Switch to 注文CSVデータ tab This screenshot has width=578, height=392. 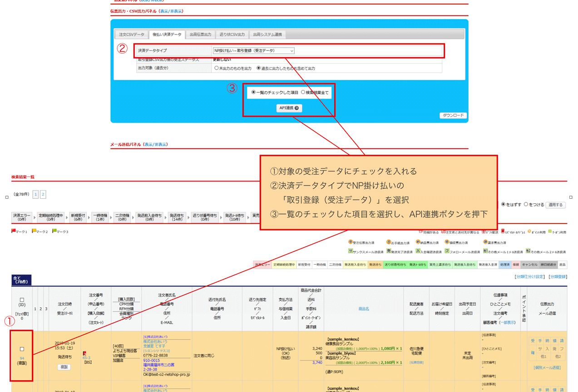tap(132, 34)
